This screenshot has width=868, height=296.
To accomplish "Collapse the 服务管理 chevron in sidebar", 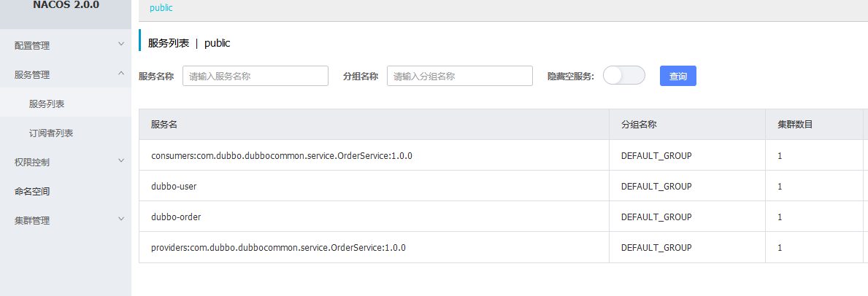I will pyautogui.click(x=121, y=73).
